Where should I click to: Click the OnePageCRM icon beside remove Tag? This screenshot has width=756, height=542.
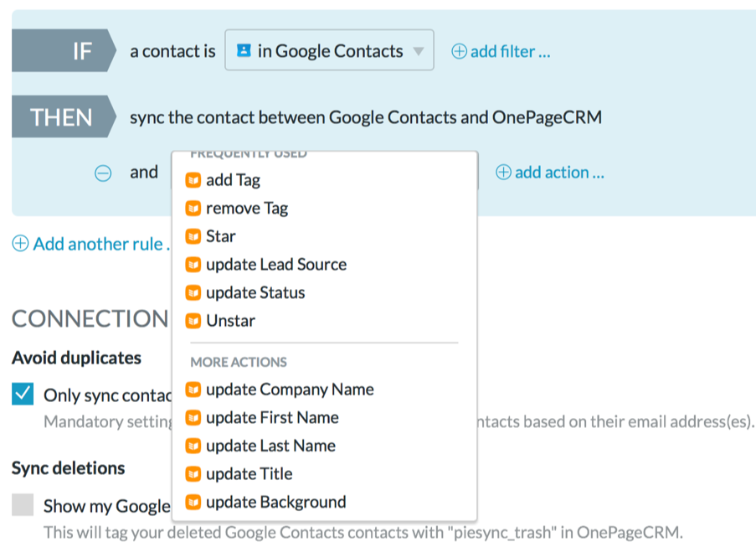point(193,209)
